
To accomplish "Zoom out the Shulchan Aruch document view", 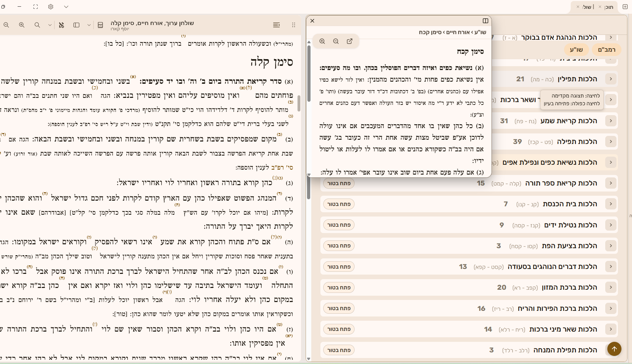I will (6, 25).
